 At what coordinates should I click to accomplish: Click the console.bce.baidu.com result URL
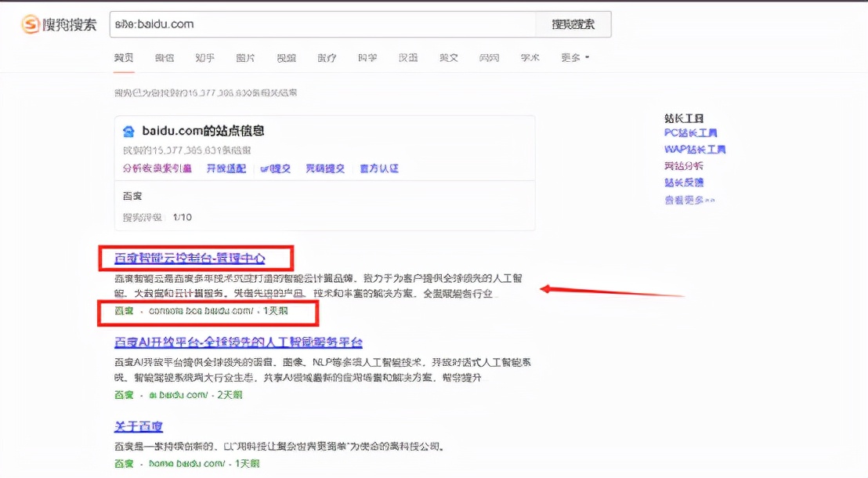coord(201,311)
